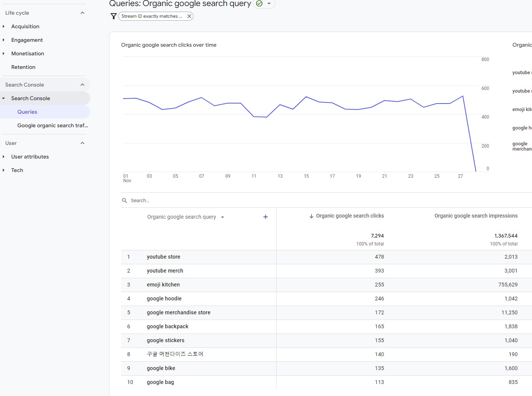
Task: Select the Queries report
Action: [x=27, y=112]
